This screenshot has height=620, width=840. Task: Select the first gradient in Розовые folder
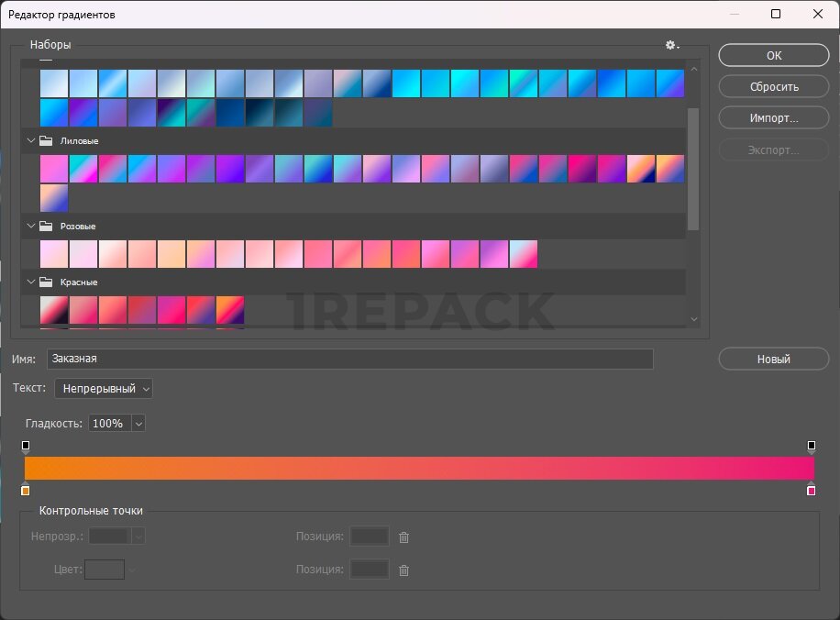point(54,254)
